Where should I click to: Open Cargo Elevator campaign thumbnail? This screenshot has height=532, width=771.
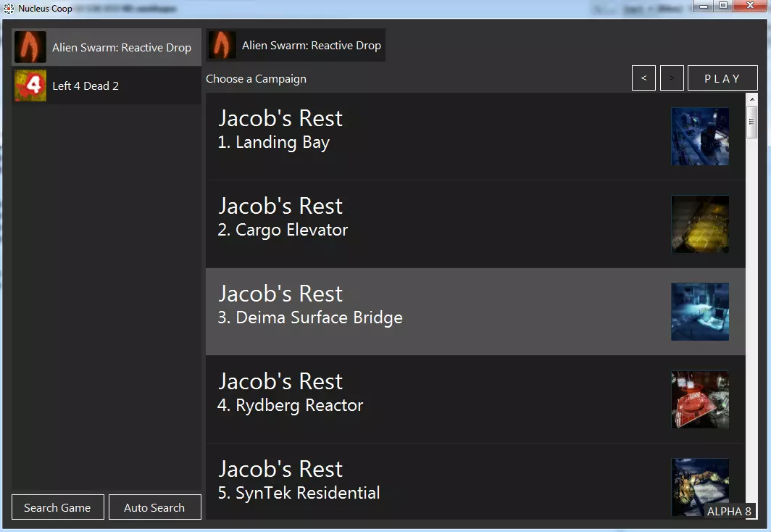[x=700, y=224]
